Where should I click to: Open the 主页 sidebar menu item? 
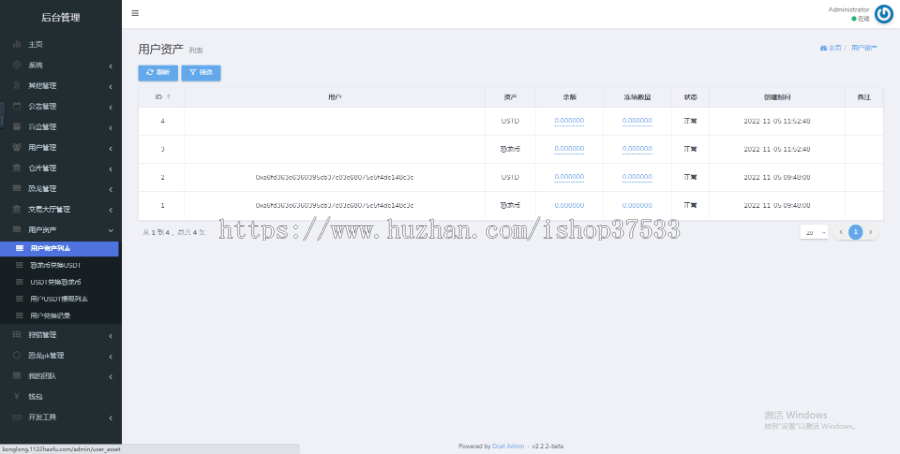point(61,44)
